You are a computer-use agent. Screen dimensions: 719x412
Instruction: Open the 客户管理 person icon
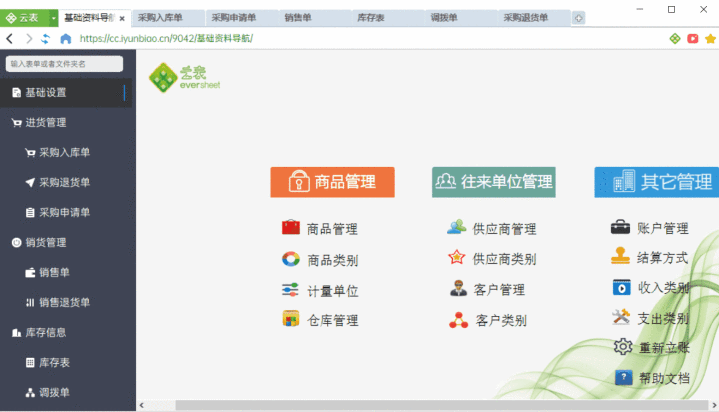pyautogui.click(x=458, y=289)
